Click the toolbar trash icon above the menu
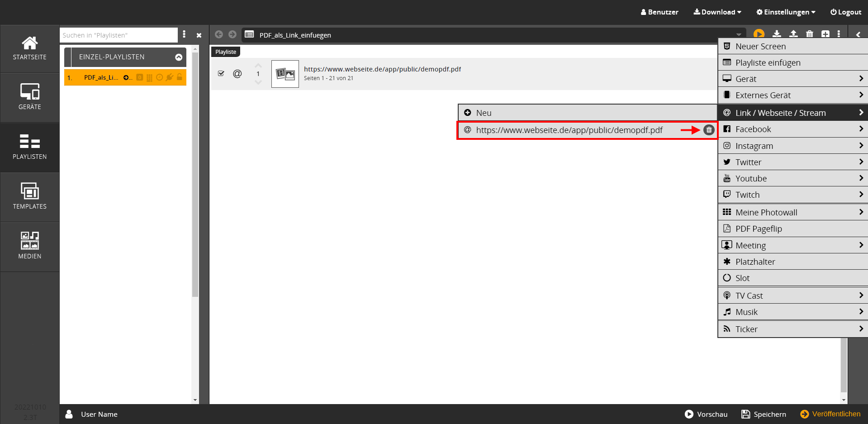 tap(809, 34)
